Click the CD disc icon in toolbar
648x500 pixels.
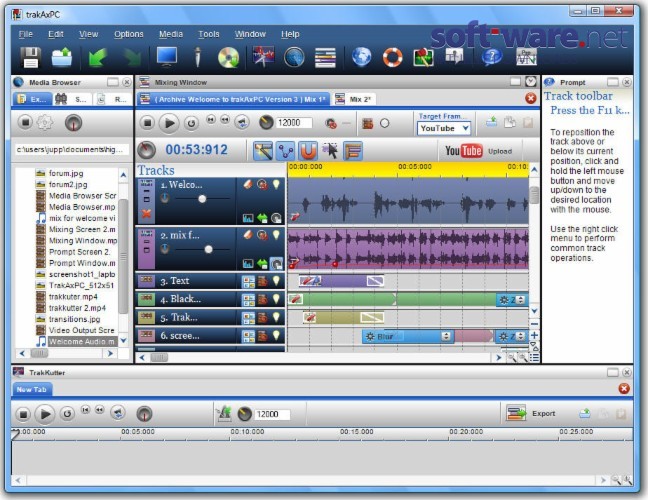(x=229, y=57)
